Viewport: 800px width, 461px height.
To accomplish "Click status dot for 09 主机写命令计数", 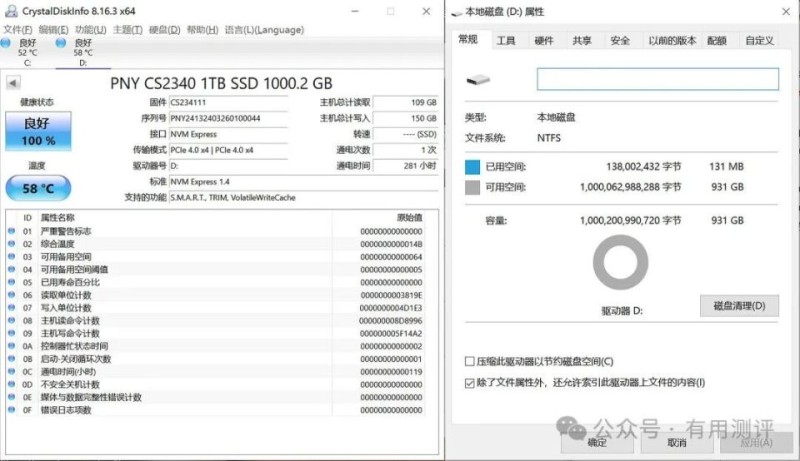I will 11,333.
